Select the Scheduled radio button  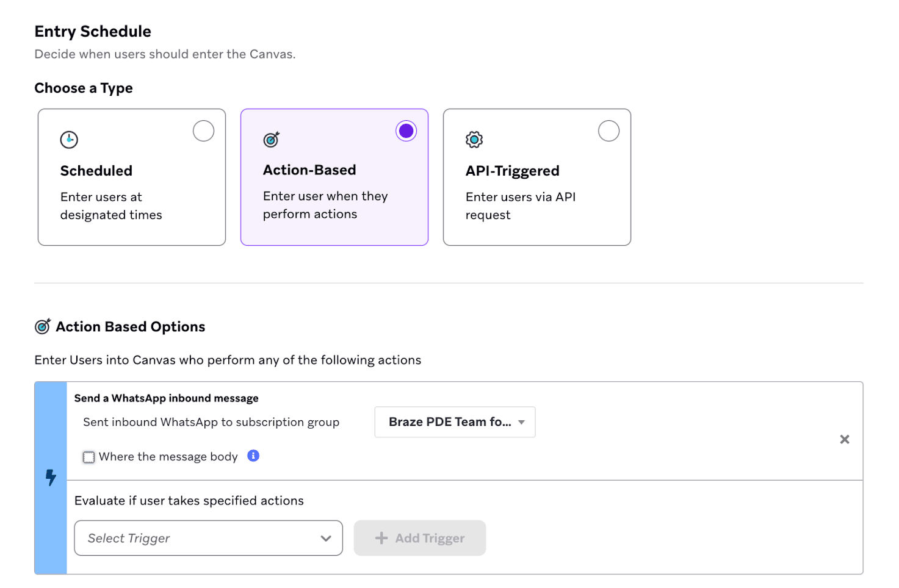(203, 131)
